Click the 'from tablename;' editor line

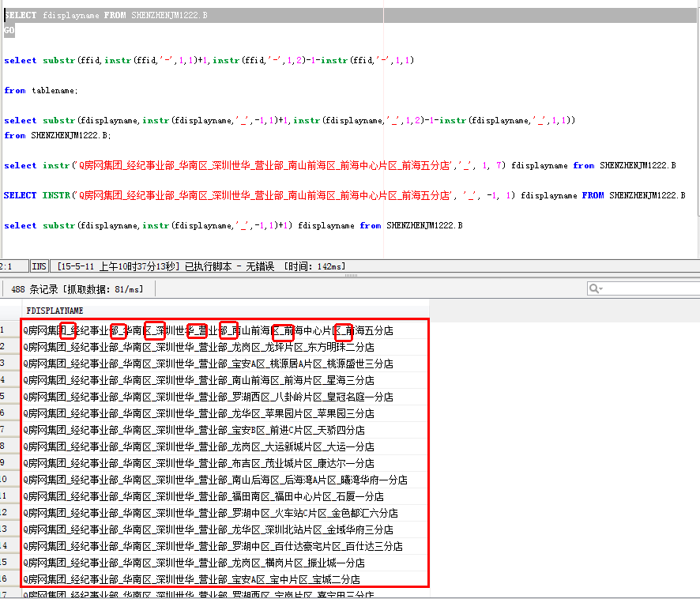coord(40,91)
